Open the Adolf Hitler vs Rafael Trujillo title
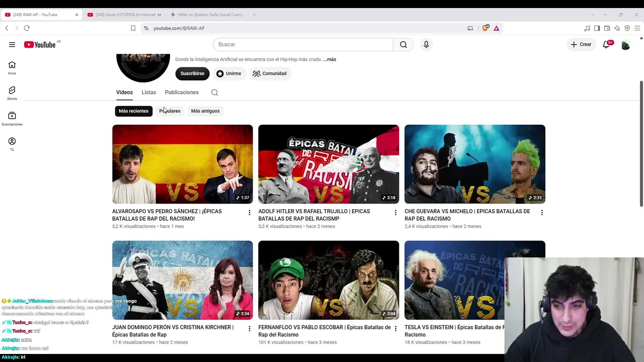Image resolution: width=644 pixels, height=362 pixels. pos(314,215)
